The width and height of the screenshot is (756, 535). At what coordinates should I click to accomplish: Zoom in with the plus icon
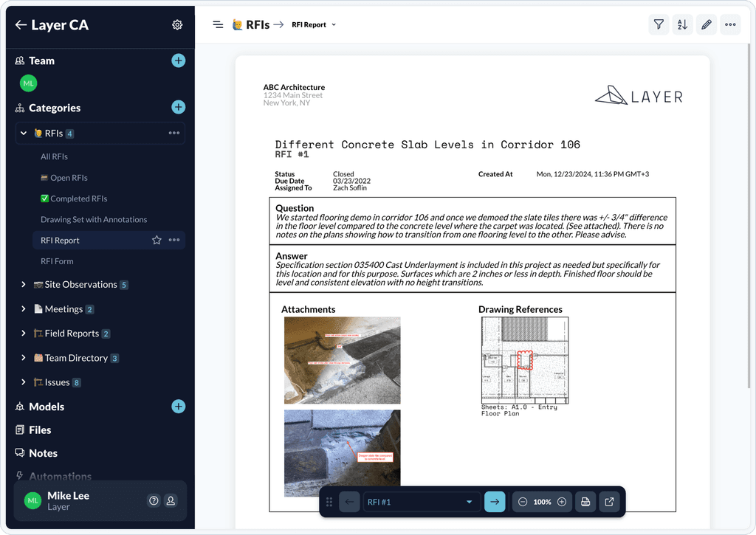click(x=562, y=502)
